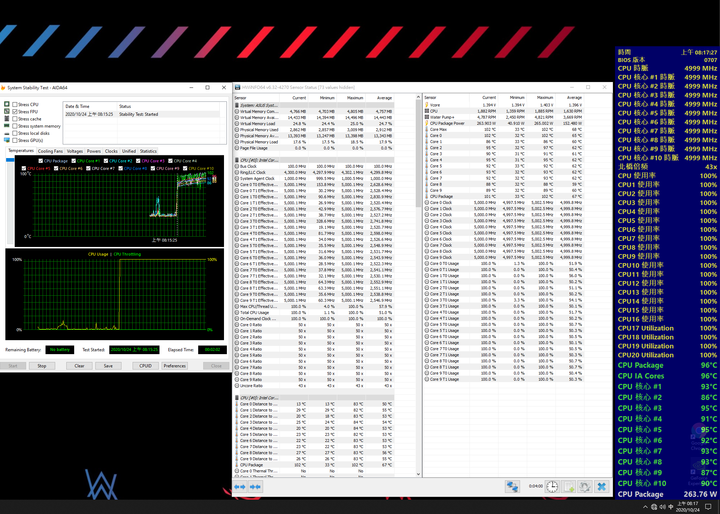Open AIDA64 Preferences button

(174, 366)
